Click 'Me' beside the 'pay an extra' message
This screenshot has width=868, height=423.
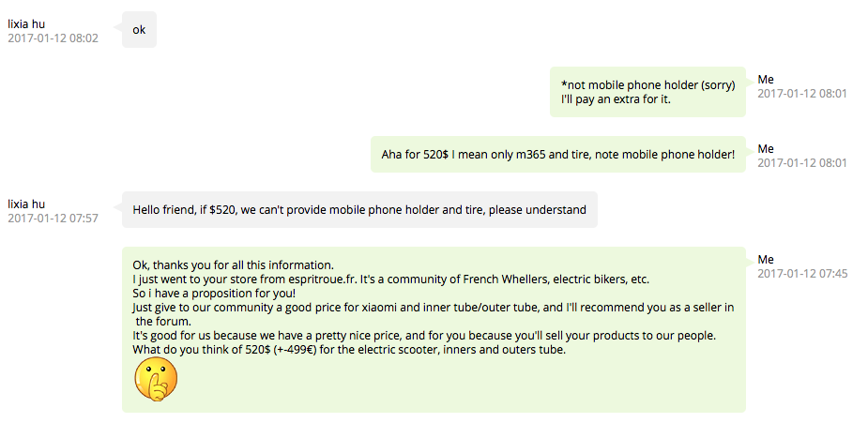pyautogui.click(x=766, y=80)
